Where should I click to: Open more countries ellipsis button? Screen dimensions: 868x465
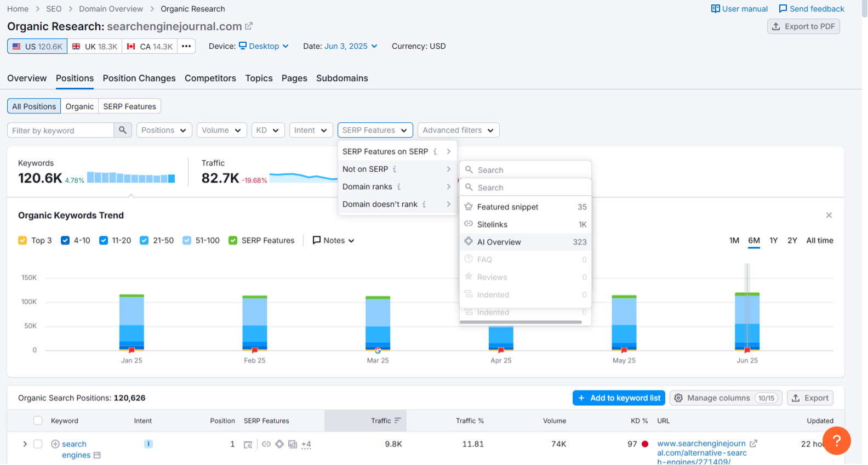point(186,46)
